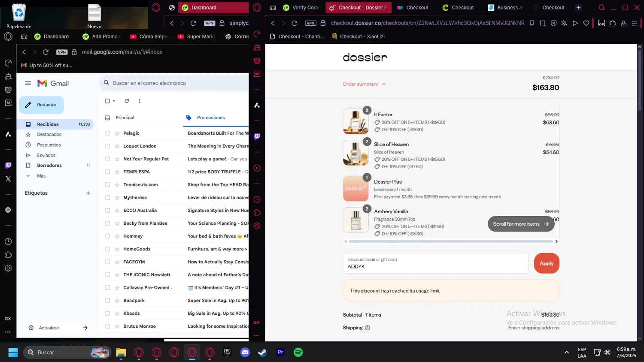Open Destacados starred folder
644x362 pixels.
[49, 135]
